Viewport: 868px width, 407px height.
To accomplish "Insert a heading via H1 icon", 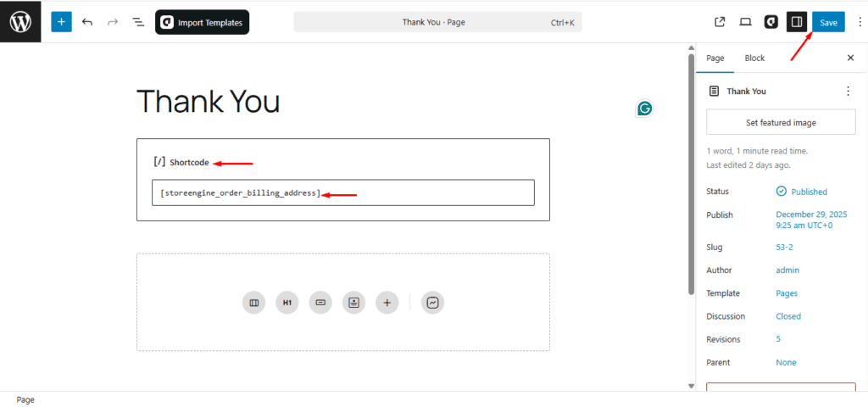I will pos(287,303).
